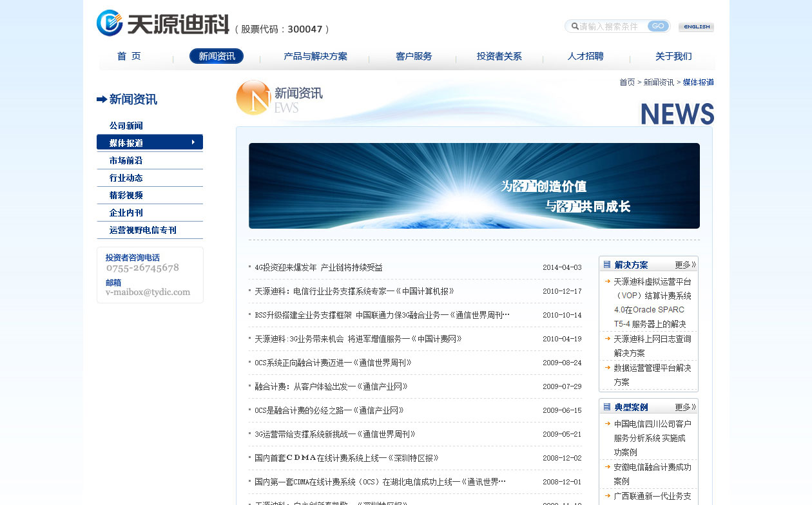Open article 国内首套CDMA在线计费系统上线
This screenshot has height=505, width=812.
click(x=347, y=458)
